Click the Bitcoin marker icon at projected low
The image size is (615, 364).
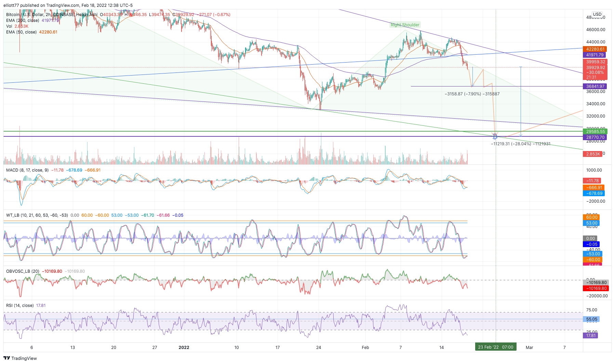495,137
